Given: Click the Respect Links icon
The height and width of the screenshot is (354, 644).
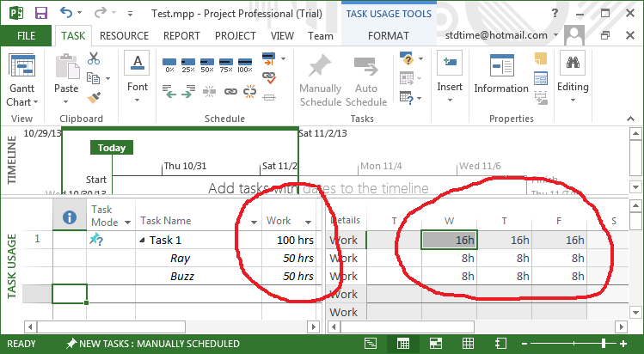Looking at the screenshot, I should coord(268,77).
